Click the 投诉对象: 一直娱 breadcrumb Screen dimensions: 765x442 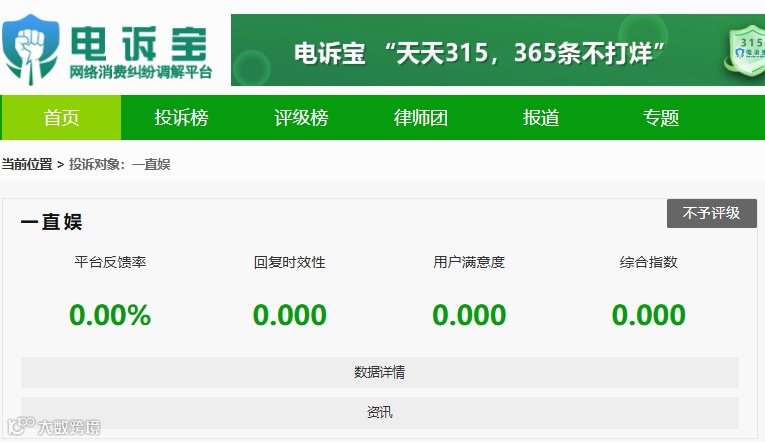(x=120, y=164)
